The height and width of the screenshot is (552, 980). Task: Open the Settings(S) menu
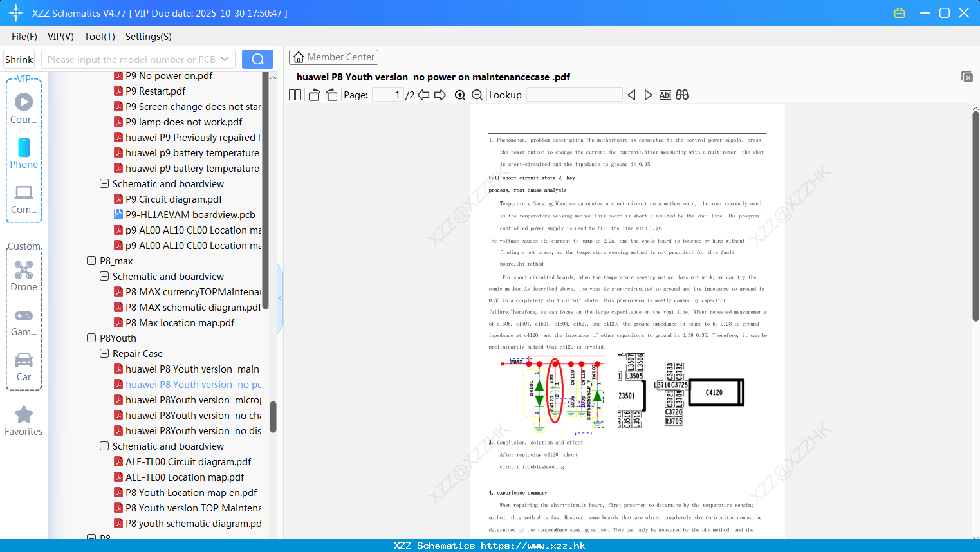149,37
